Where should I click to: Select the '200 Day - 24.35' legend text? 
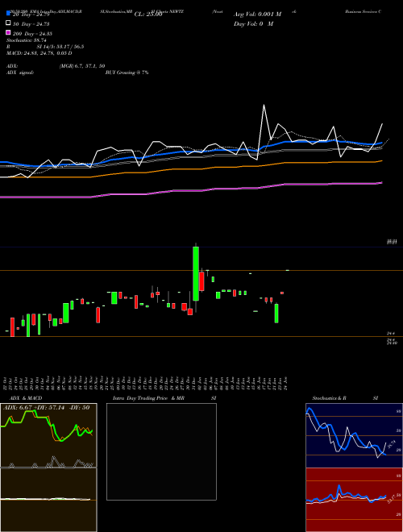tap(32, 34)
